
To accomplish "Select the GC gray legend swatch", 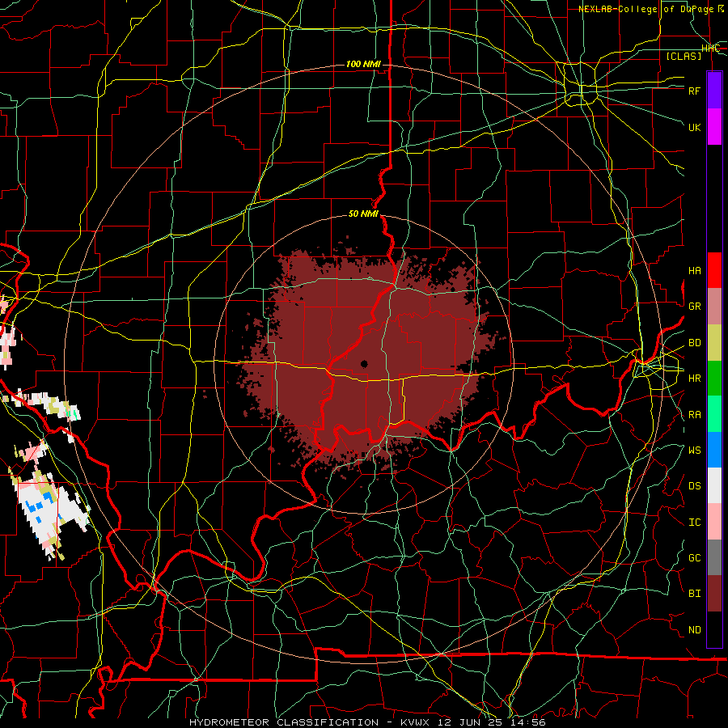I will coord(714,557).
